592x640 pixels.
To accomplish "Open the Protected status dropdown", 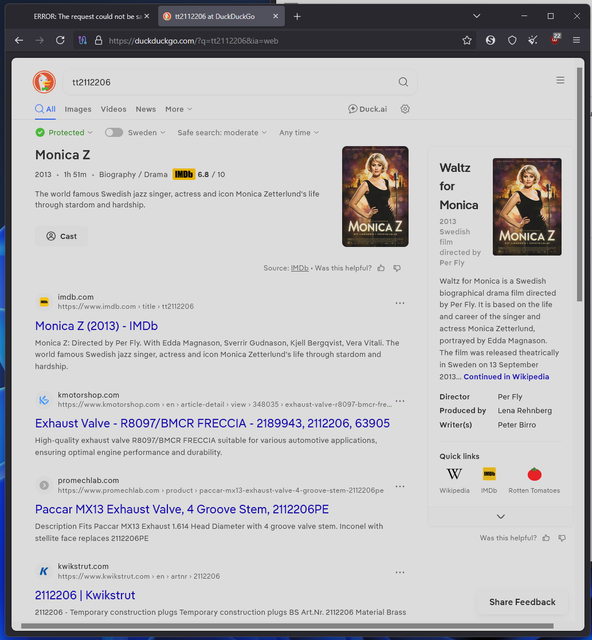I will [x=64, y=133].
